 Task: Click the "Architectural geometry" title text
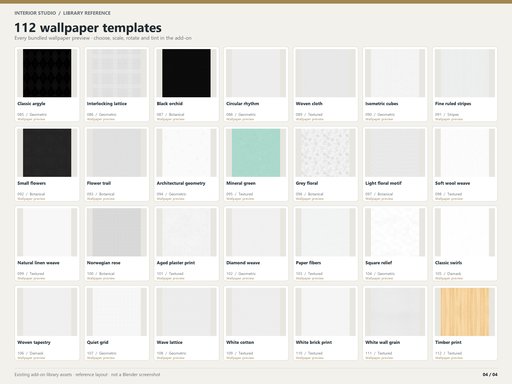pyautogui.click(x=181, y=183)
